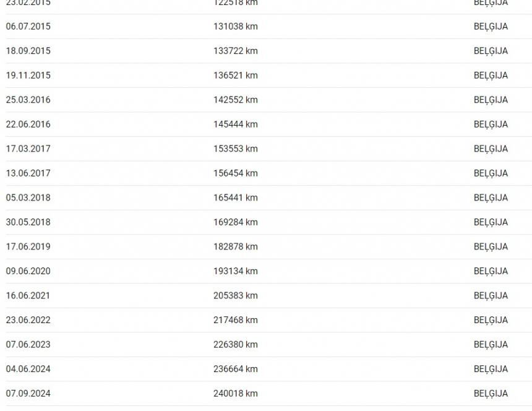
Task: Click the 136521 km mileage value
Action: click(x=236, y=76)
